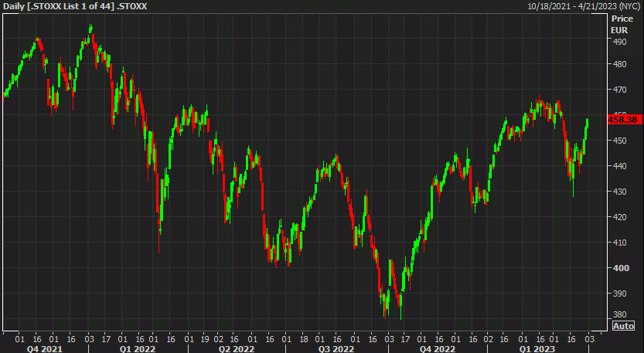Click the Q4 2022 quarter label
This screenshot has height=353, width=644.
[438, 349]
